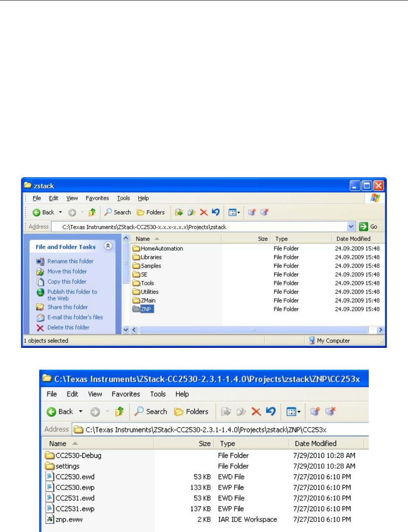This screenshot has width=408, height=532.
Task: Click the Delete icon in the CC253x toolbar
Action: click(x=257, y=411)
